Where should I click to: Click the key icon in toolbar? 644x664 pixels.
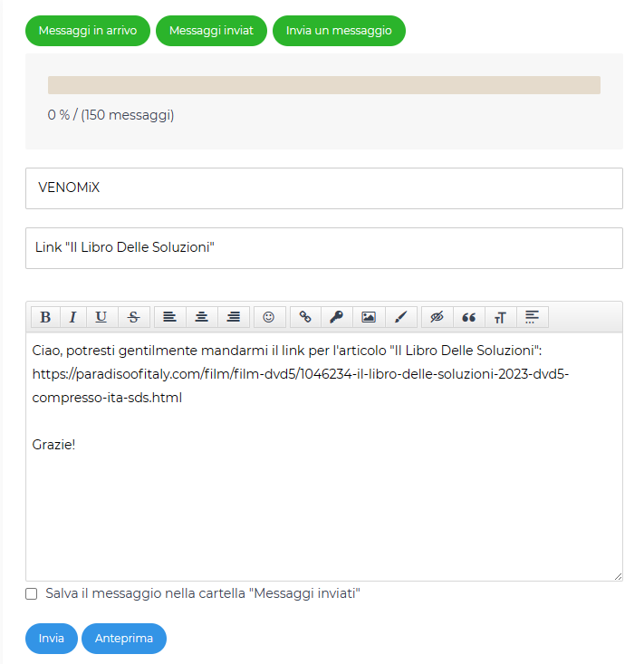click(x=337, y=317)
